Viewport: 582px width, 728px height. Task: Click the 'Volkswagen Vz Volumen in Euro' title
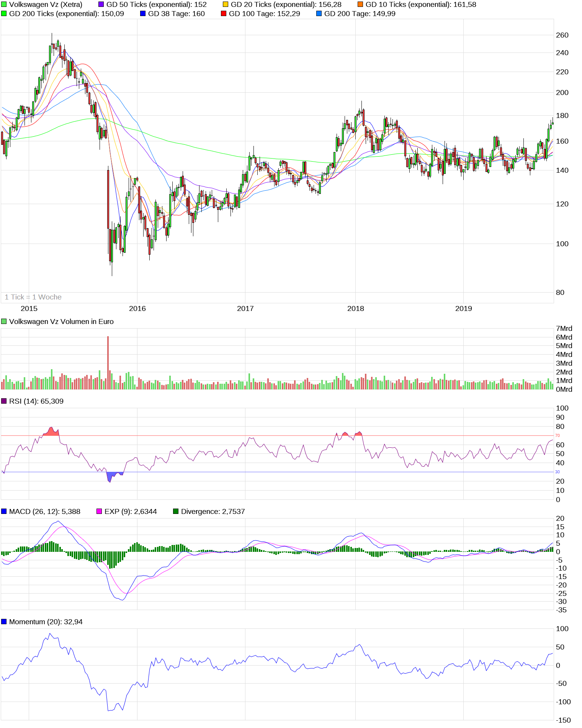61,322
